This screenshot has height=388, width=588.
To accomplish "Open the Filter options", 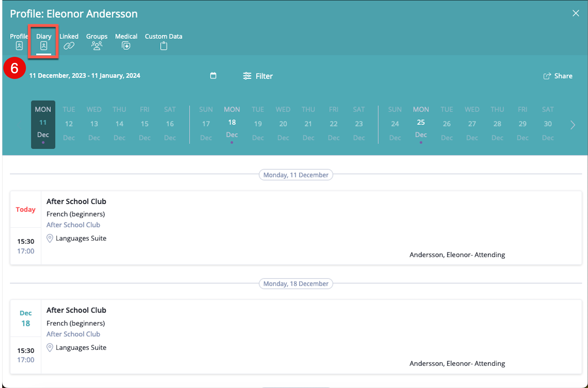I will coord(258,76).
